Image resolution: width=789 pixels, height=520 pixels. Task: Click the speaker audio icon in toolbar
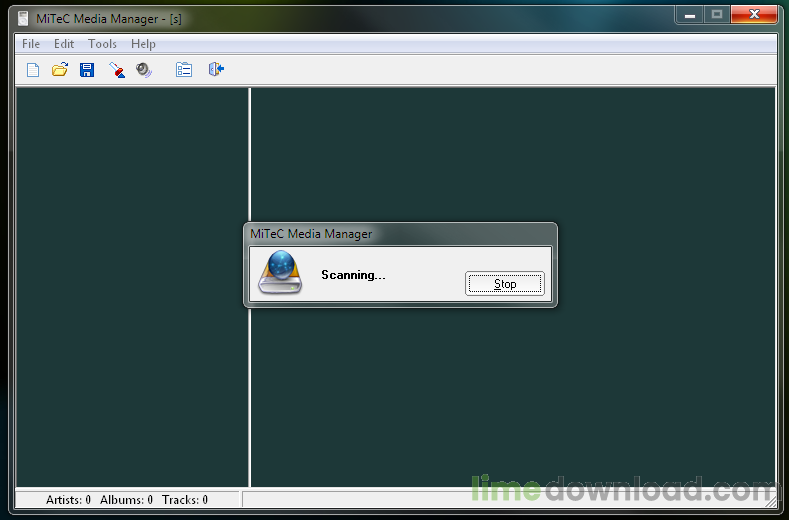pos(144,69)
